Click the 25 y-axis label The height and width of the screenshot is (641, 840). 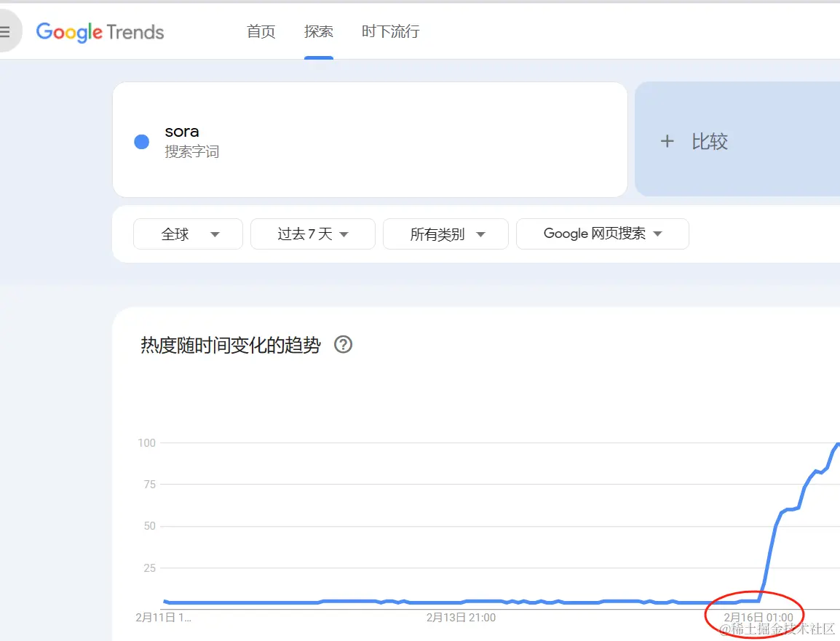click(149, 568)
